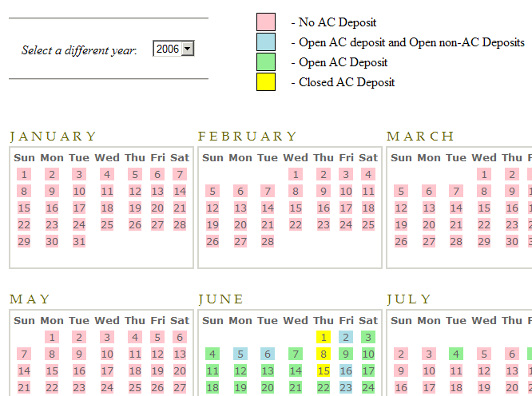Screen dimensions: 532x396
Task: Click 'No AC Deposit' legend text
Action: click(x=338, y=22)
